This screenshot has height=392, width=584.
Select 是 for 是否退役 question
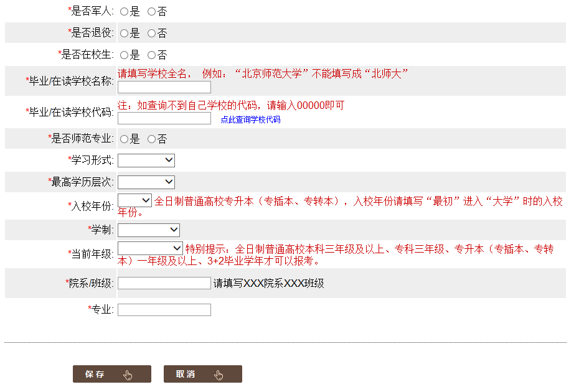click(x=124, y=33)
